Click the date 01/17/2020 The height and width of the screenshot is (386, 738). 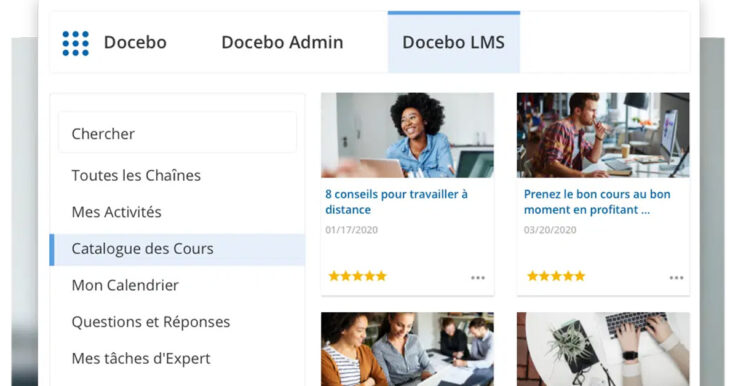[352, 230]
